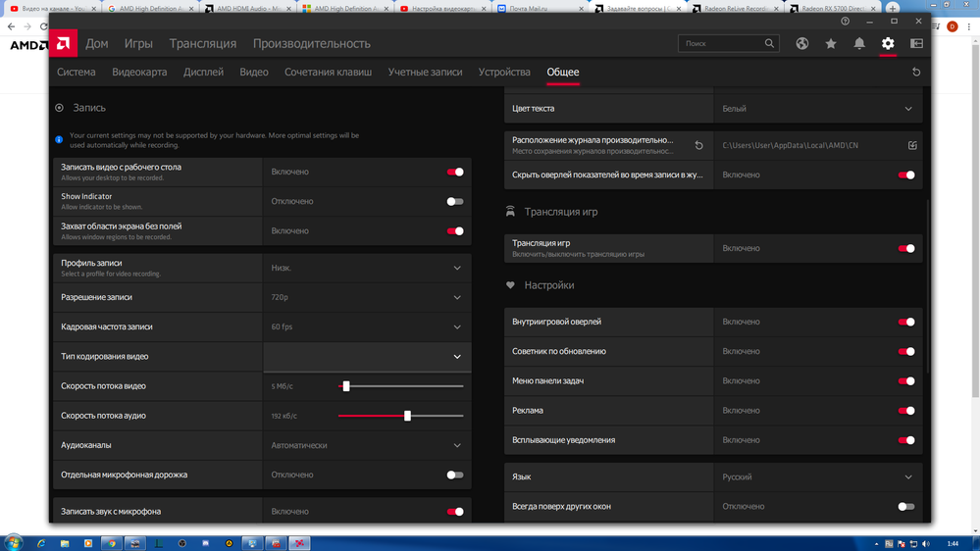Click Radeon settings panel scrollbar
Viewport: 980px width, 551px height.
pos(928,284)
